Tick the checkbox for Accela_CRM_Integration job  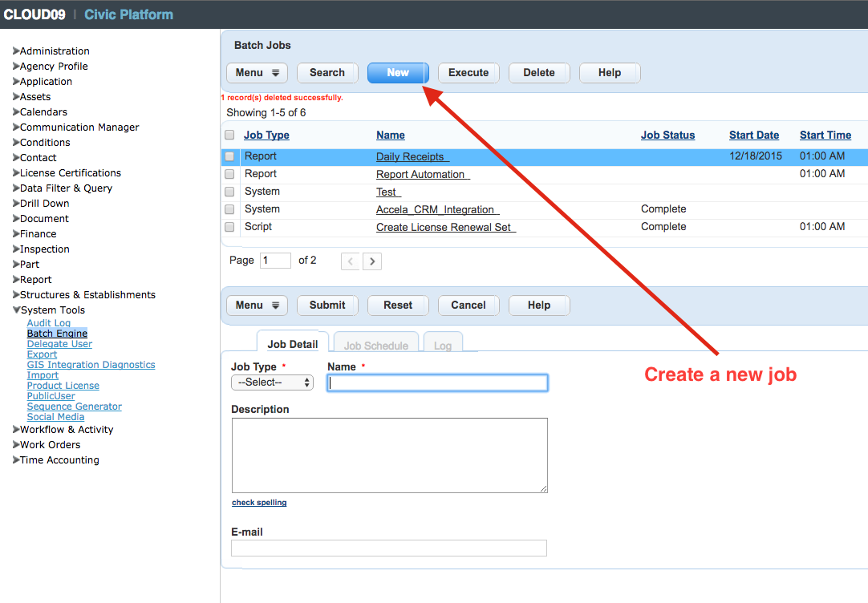point(230,209)
